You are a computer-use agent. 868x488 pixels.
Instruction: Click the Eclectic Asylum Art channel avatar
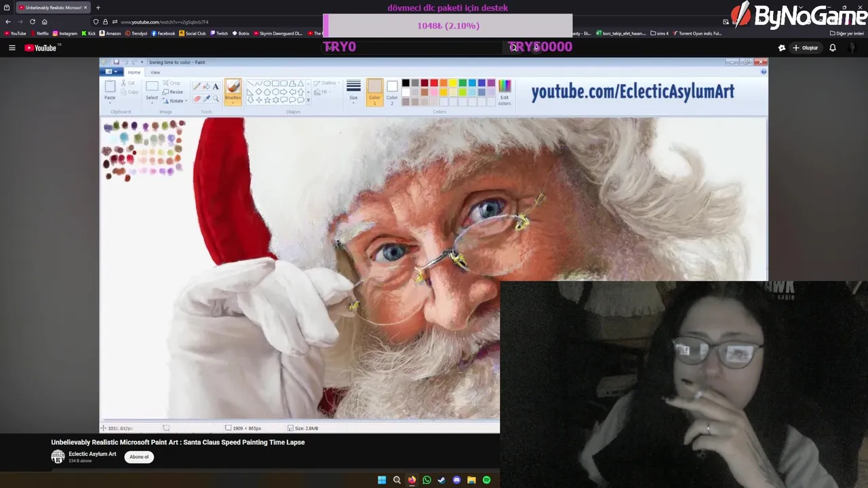(58, 457)
